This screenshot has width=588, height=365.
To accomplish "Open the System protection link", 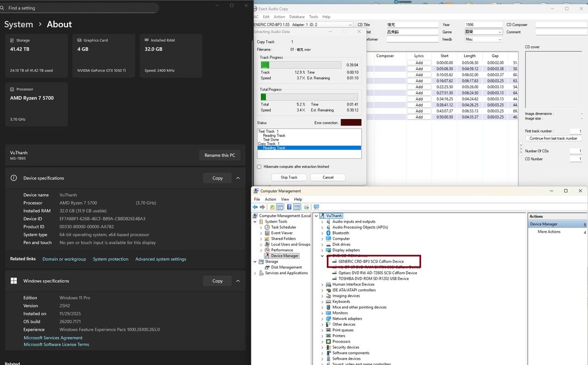I will tap(110, 259).
